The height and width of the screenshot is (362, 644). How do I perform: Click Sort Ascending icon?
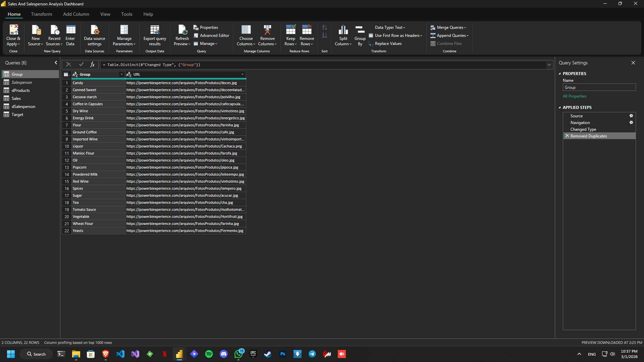(x=324, y=27)
